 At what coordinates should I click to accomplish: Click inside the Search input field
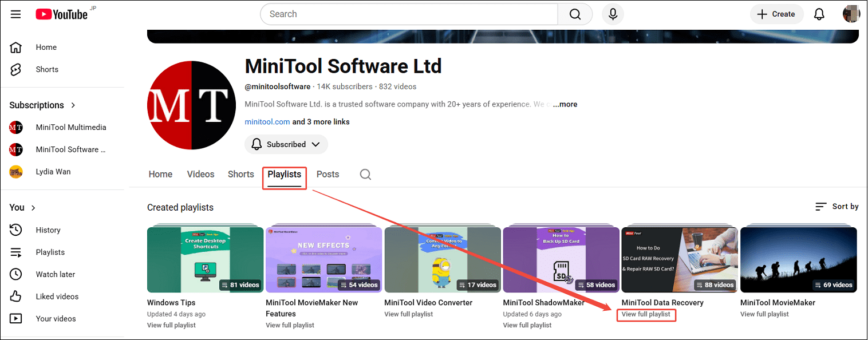[409, 14]
